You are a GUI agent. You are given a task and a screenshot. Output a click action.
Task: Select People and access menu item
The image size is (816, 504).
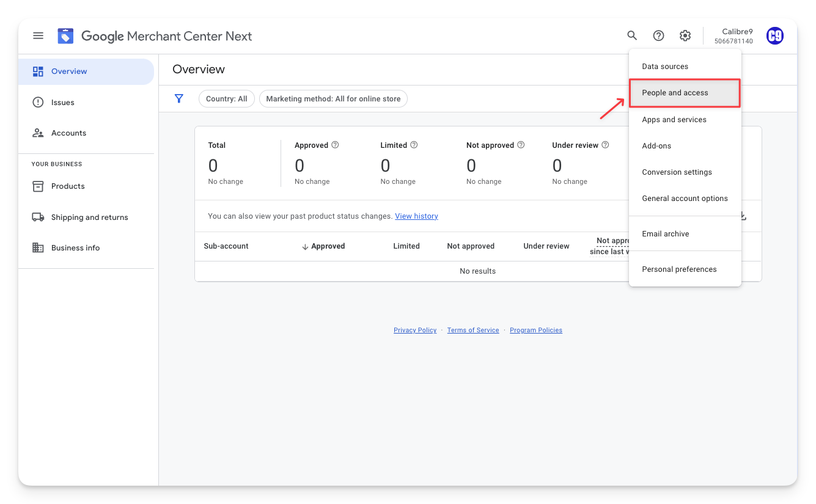pos(675,93)
